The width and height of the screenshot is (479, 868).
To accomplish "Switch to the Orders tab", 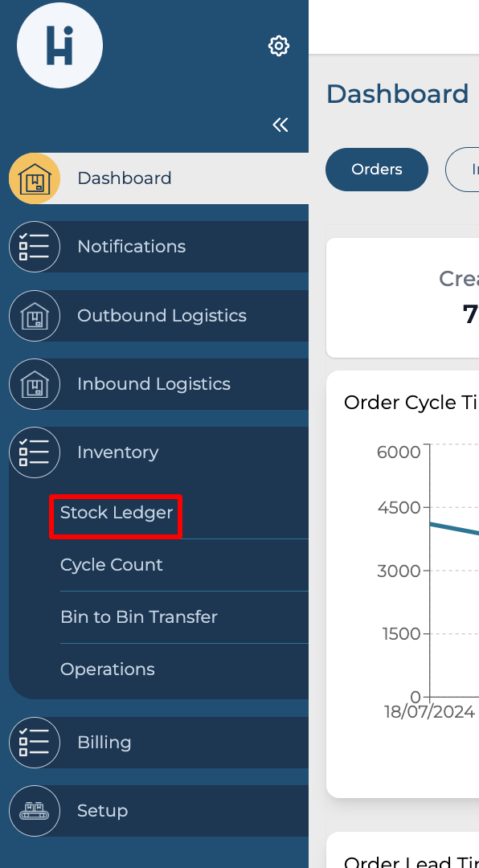I will (x=376, y=170).
